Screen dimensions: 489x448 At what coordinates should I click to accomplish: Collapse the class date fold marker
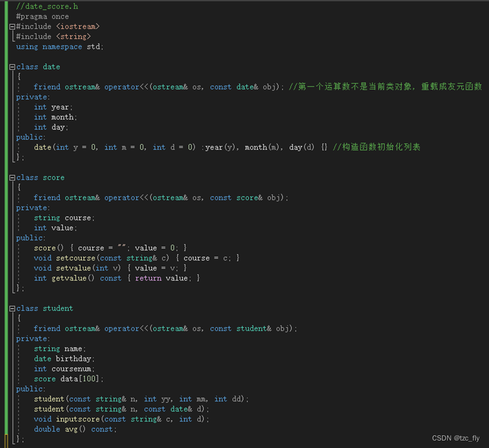click(12, 67)
